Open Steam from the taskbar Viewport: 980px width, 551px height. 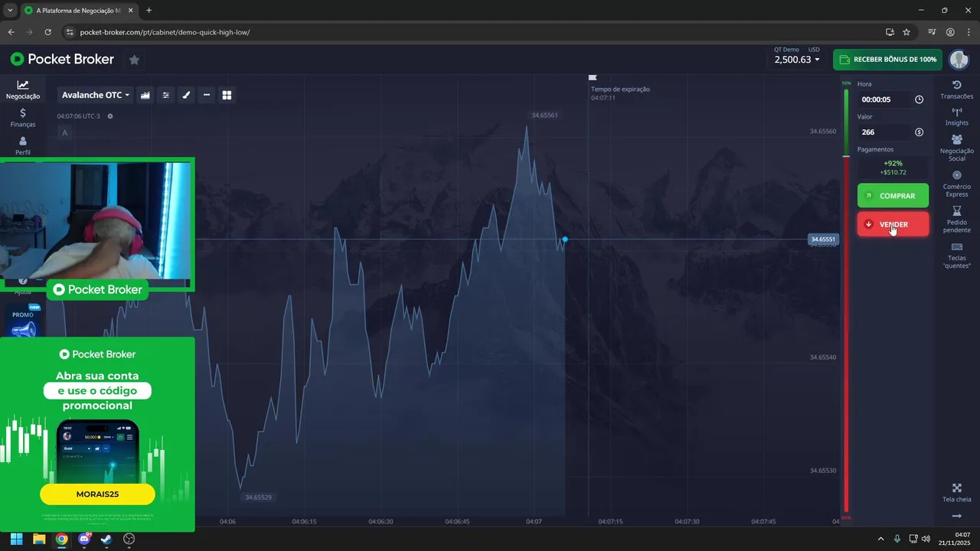point(106,539)
